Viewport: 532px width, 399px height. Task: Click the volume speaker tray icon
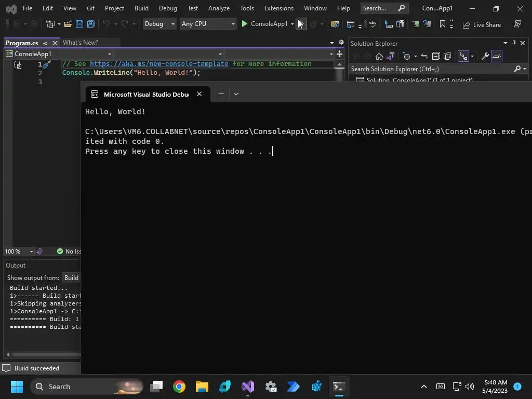pos(470,387)
